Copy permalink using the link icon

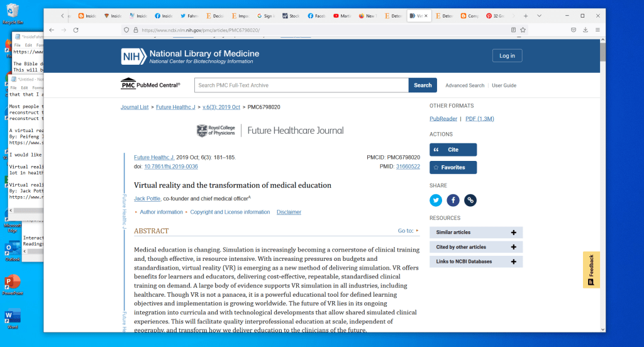coord(470,200)
